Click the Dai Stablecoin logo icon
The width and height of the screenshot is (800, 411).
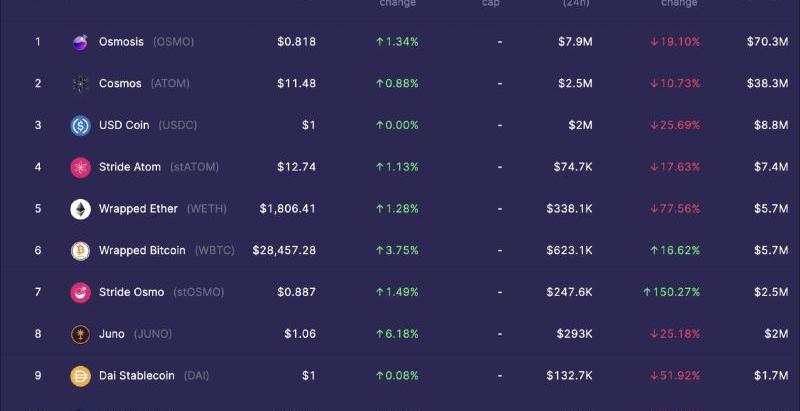click(x=80, y=376)
